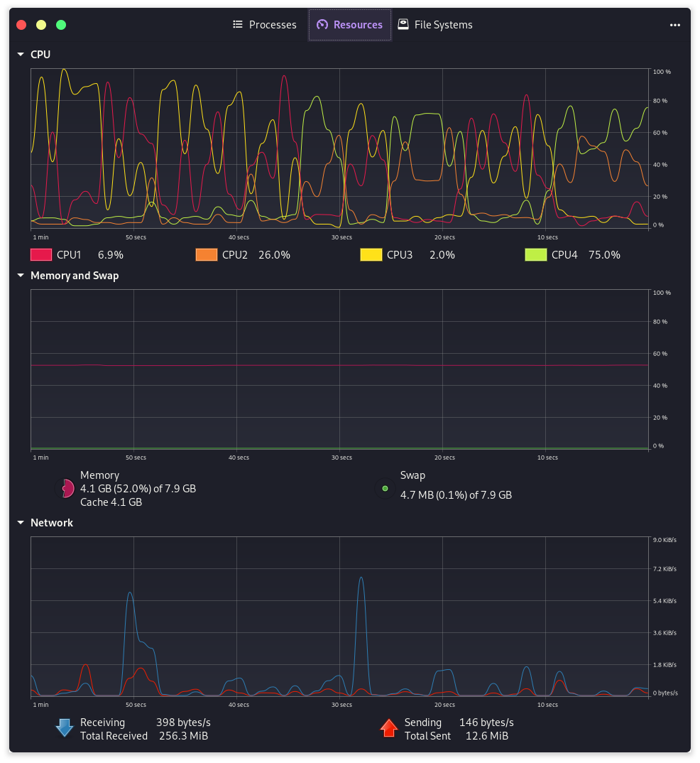
Task: Click the speedometer icon on the Resources tab
Action: (324, 24)
